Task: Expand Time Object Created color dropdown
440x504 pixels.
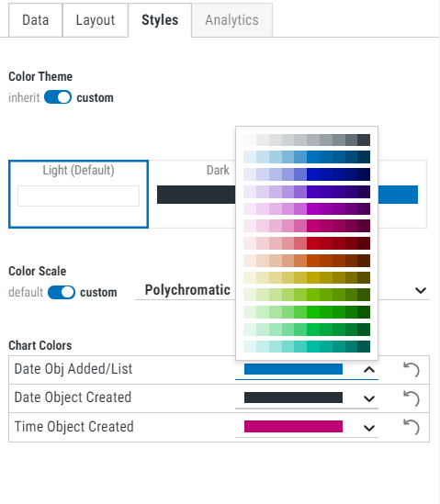Action: (369, 428)
